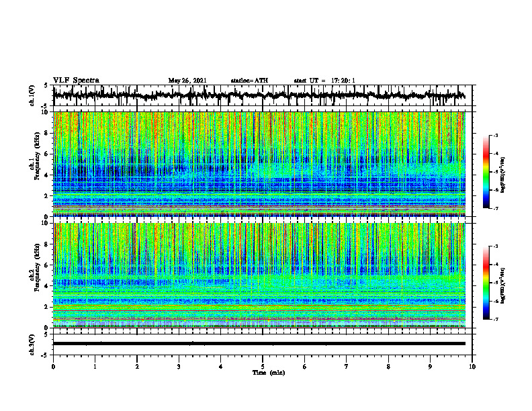This screenshot has width=532, height=411.
Task: Click the ch.3 flat voltage trace
Action: click(259, 344)
